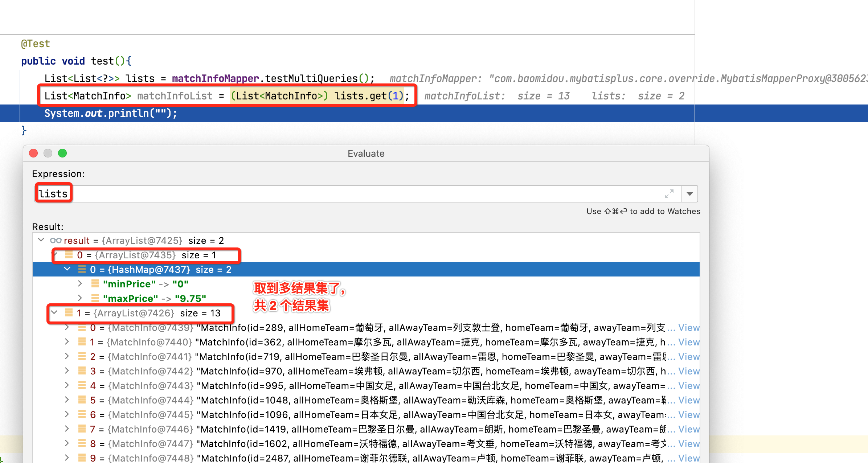Collapse the ArrayList@7426 size=13 node

click(x=54, y=312)
